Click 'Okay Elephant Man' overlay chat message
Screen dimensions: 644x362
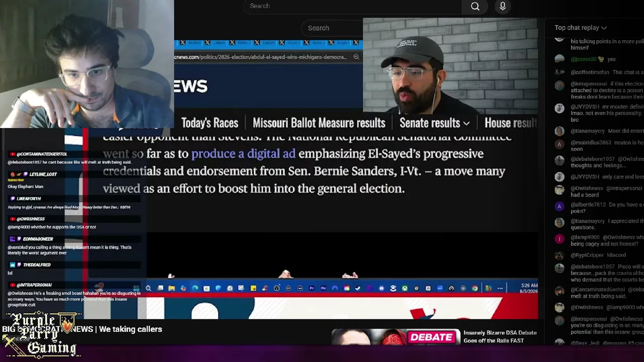(25, 187)
